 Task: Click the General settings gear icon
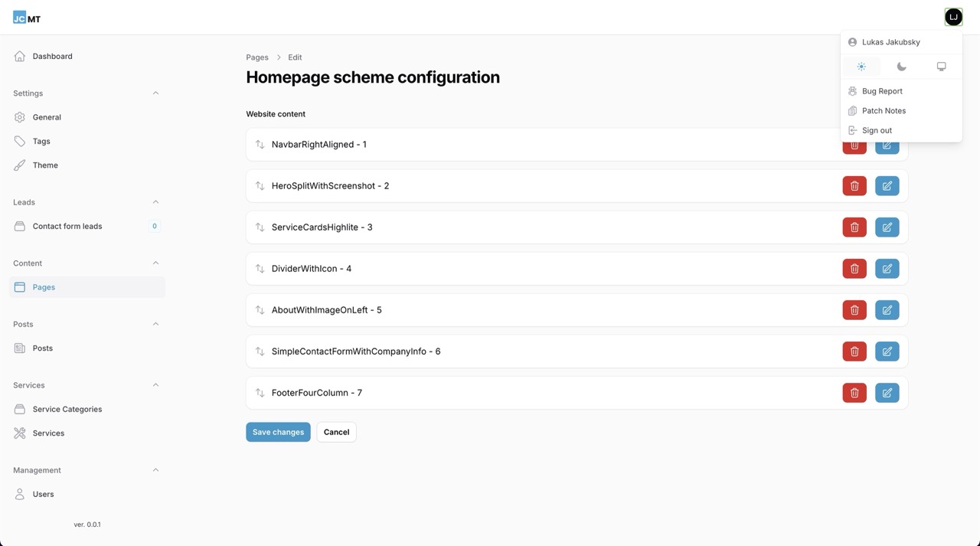pyautogui.click(x=18, y=116)
